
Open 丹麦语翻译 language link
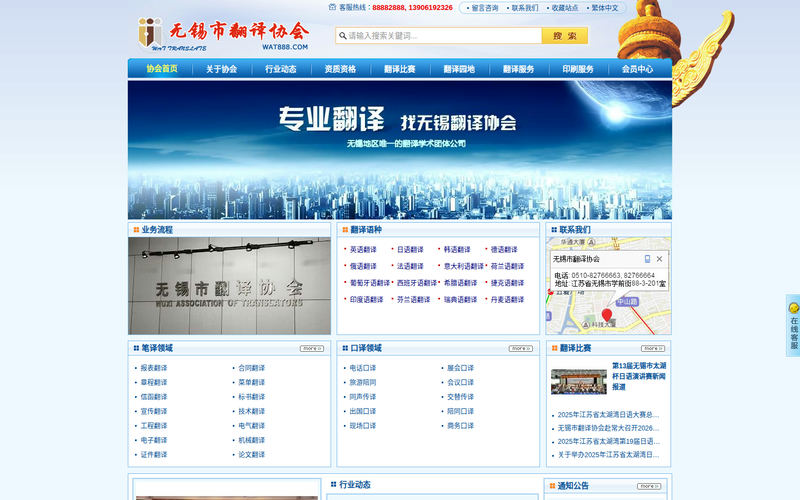(x=507, y=299)
